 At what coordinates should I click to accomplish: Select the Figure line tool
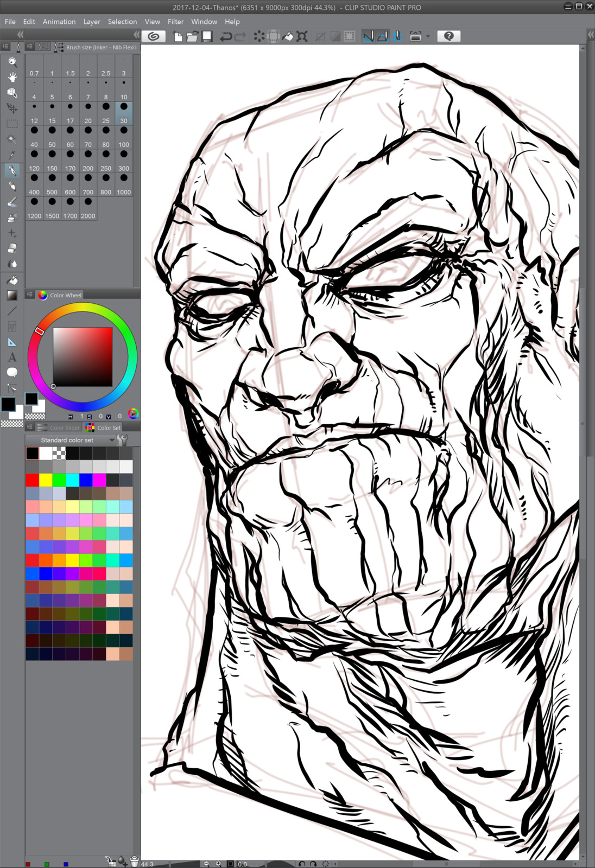[x=12, y=311]
